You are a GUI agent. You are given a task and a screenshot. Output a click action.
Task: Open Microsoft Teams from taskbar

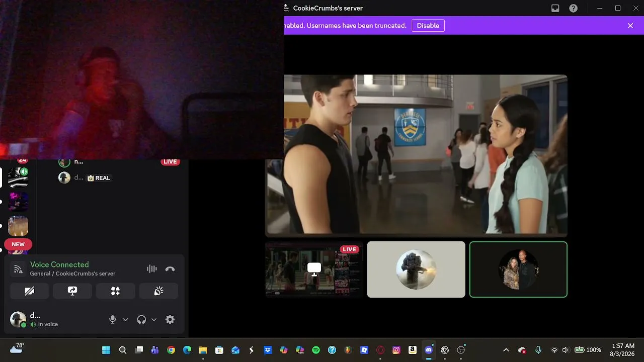click(155, 350)
